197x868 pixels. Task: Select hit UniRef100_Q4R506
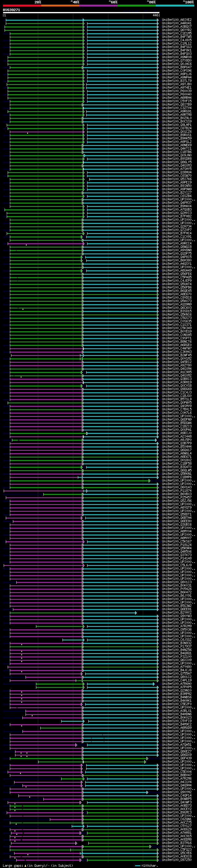(x=177, y=551)
